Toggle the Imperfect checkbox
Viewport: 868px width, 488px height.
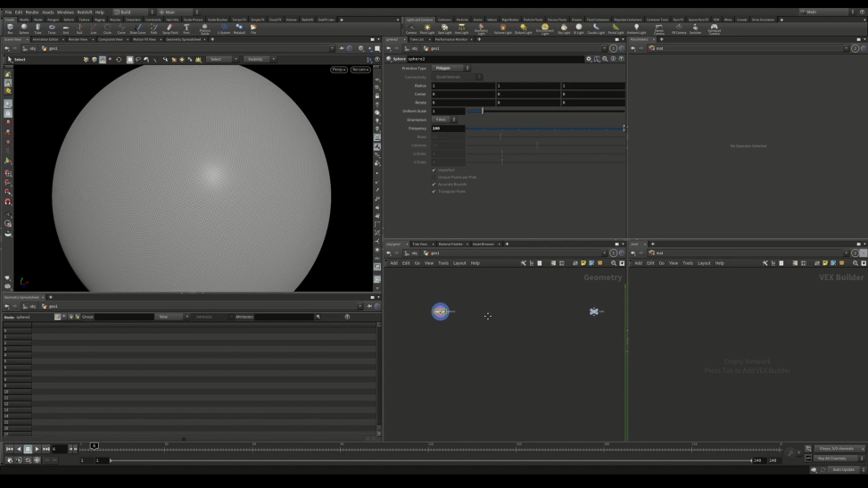tap(434, 170)
